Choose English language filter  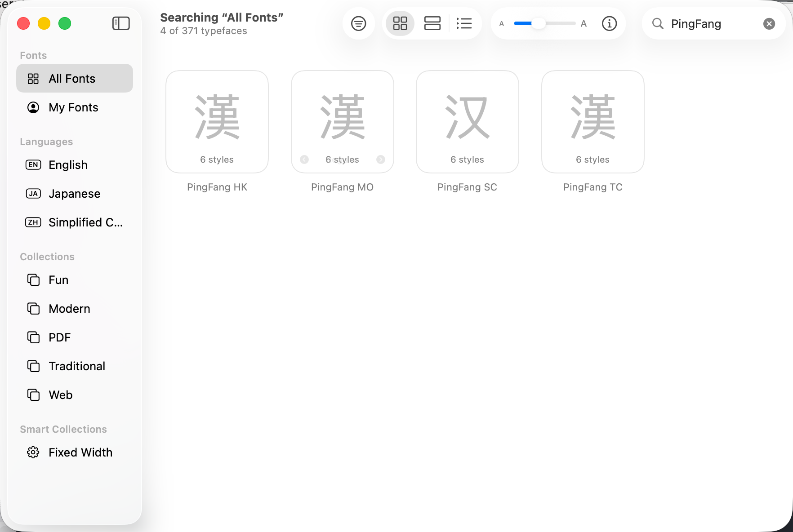point(75,164)
